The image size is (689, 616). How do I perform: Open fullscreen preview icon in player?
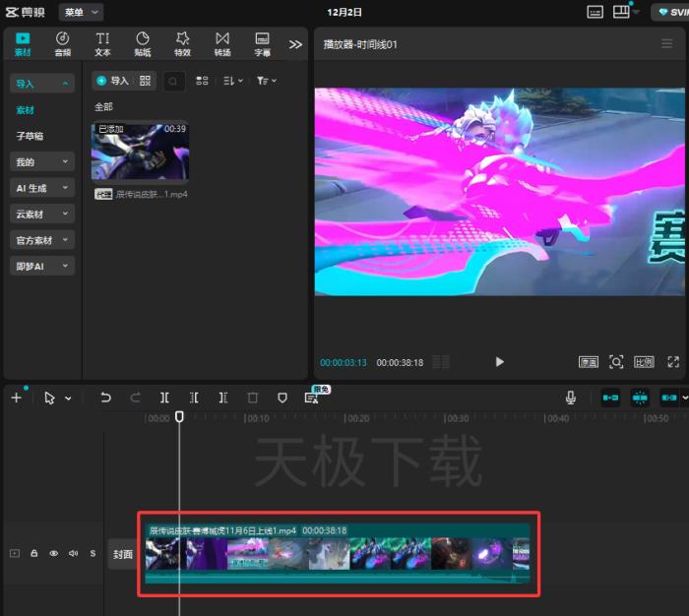click(x=673, y=362)
